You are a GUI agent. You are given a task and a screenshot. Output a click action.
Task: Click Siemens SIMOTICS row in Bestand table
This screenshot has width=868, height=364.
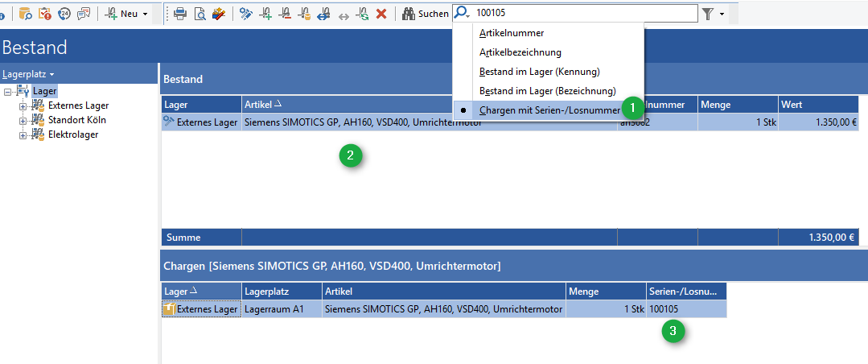510,122
